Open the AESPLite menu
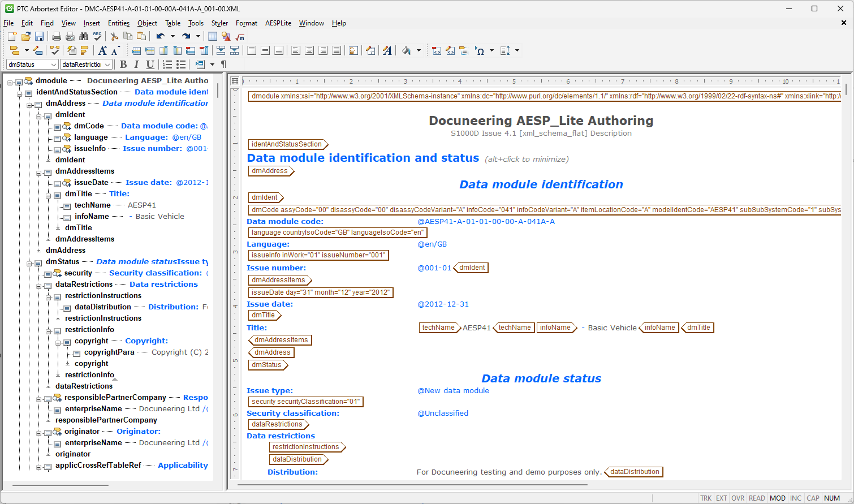Image resolution: width=854 pixels, height=504 pixels. pos(278,23)
